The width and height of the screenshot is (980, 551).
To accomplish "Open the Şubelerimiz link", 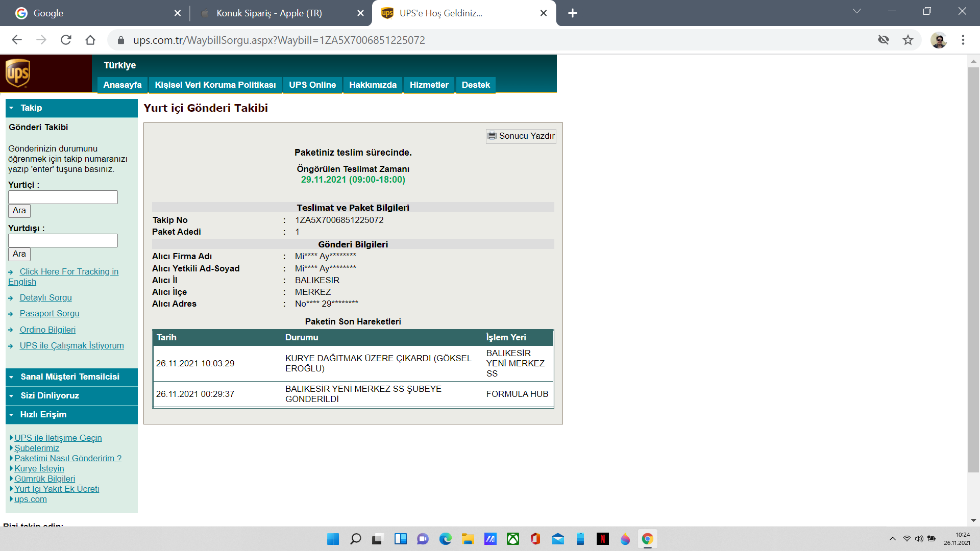I will (37, 448).
